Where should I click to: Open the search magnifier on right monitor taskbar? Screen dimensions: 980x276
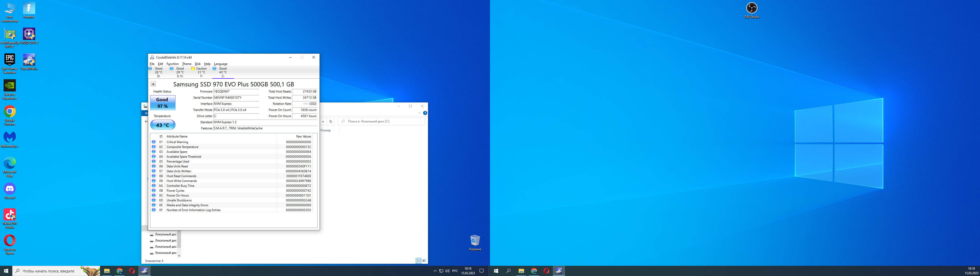[508, 271]
